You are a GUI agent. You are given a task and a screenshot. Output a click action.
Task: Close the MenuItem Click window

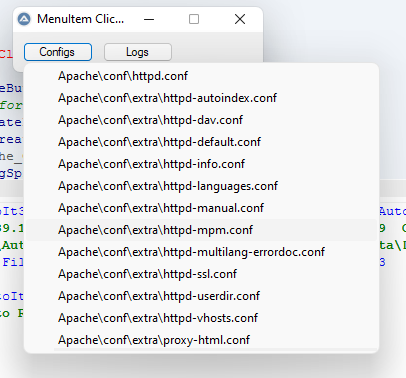tap(240, 19)
